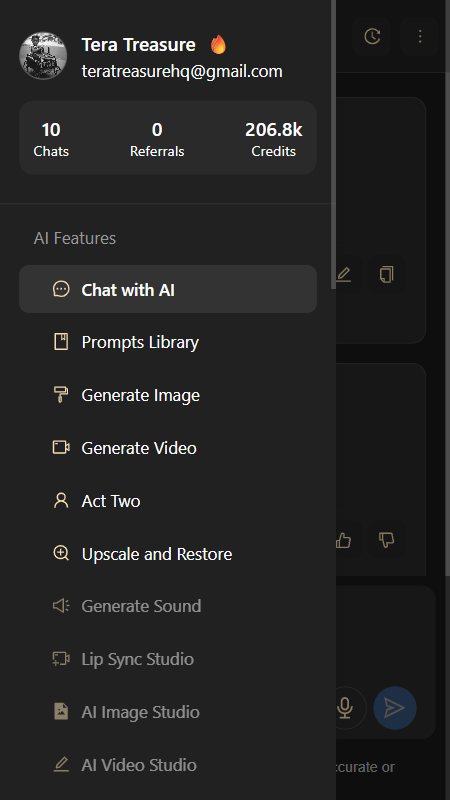Click the 206.8k Credits stat
This screenshot has height=800, width=450.
coord(273,138)
